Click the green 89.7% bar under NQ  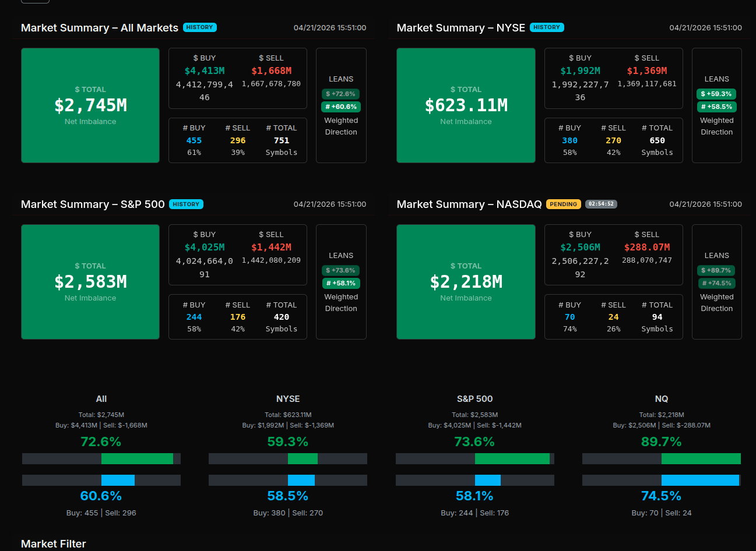pos(701,459)
